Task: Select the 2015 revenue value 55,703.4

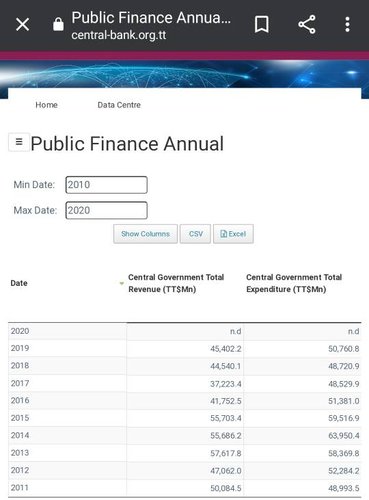Action: [x=226, y=418]
